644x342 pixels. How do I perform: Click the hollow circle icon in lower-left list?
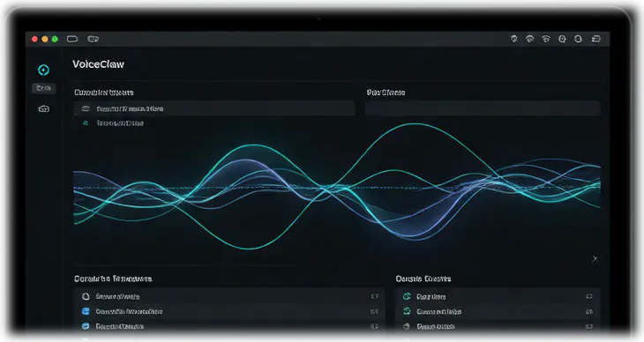(x=86, y=296)
